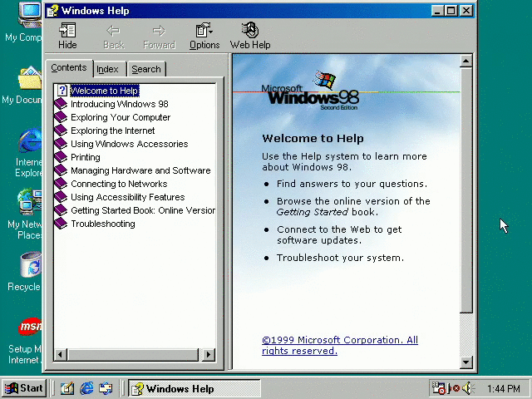Expand the 'Exploring Your Computer' topic

click(121, 117)
